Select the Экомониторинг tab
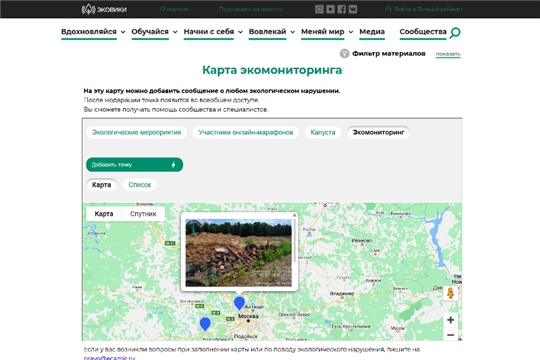This screenshot has width=540, height=360. point(378,132)
